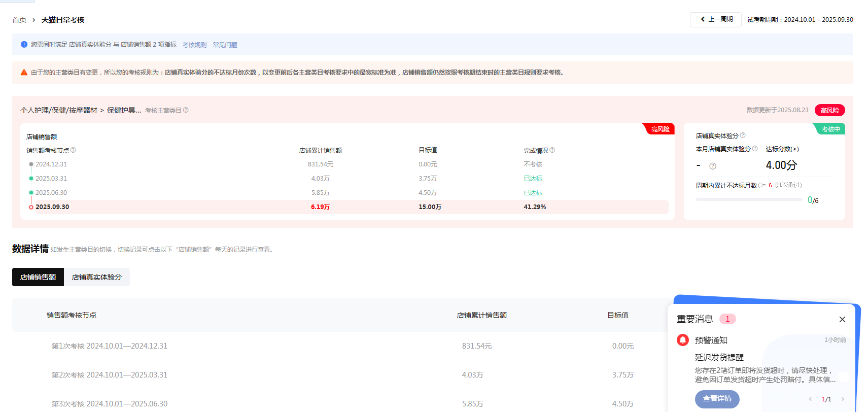
Task: Navigate to 首页 breadcrumb
Action: click(x=19, y=20)
